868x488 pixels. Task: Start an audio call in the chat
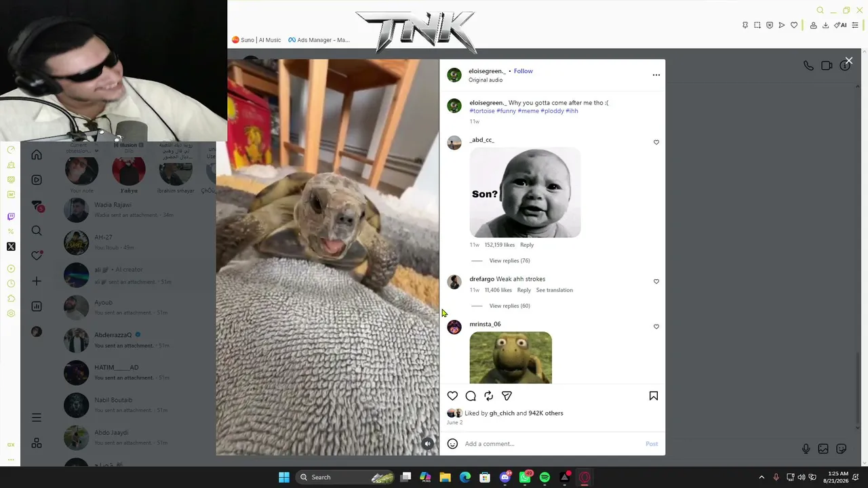808,66
